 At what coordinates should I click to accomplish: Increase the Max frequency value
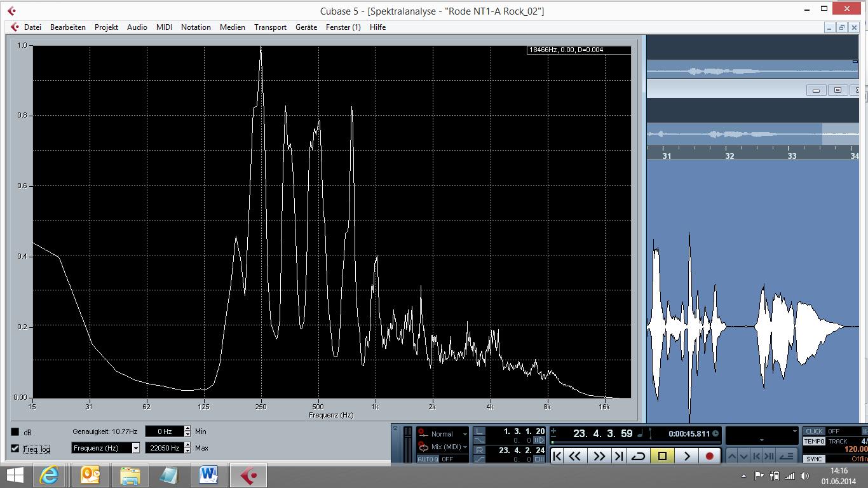point(187,445)
